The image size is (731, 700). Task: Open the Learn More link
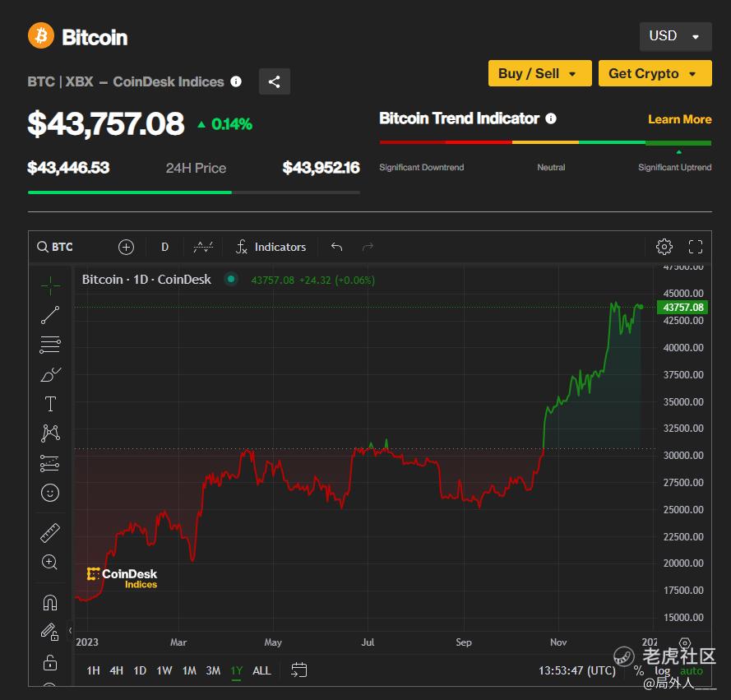click(x=679, y=119)
